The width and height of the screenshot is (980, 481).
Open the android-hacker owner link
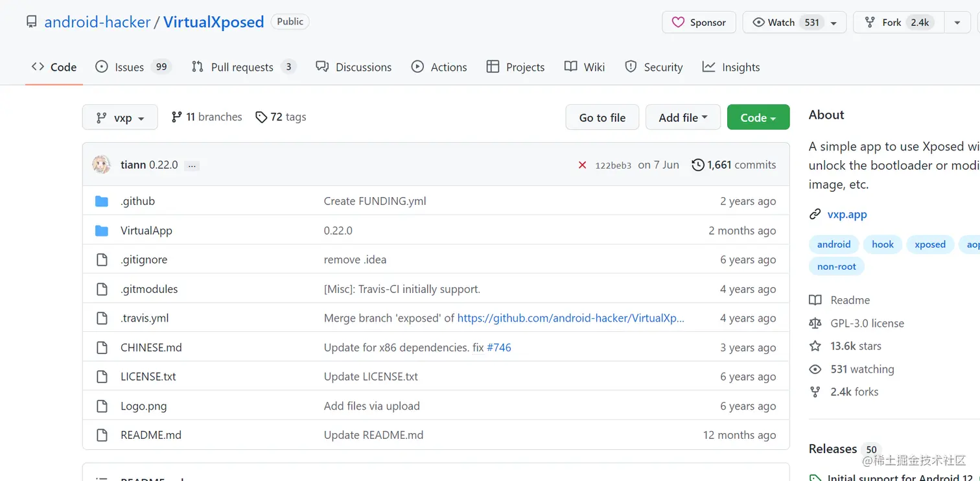97,22
